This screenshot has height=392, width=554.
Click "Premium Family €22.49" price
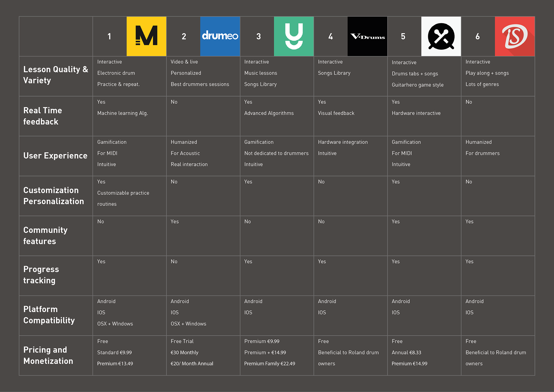pos(269,364)
